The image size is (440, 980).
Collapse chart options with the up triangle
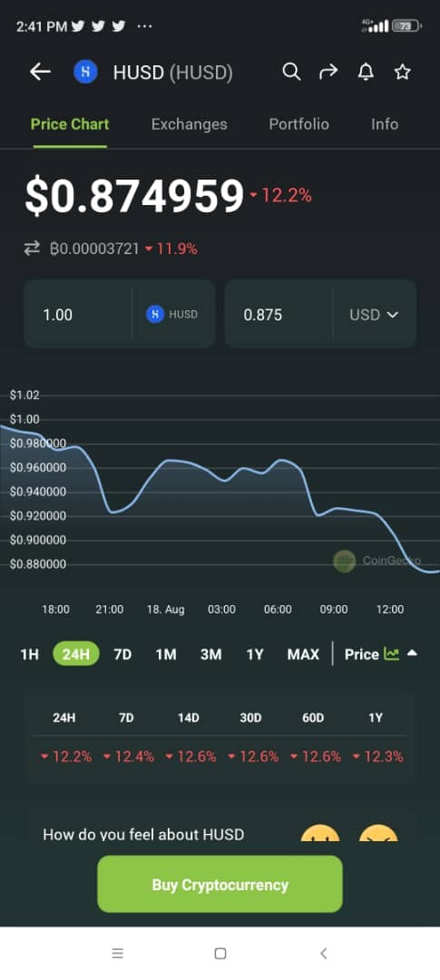coord(412,653)
